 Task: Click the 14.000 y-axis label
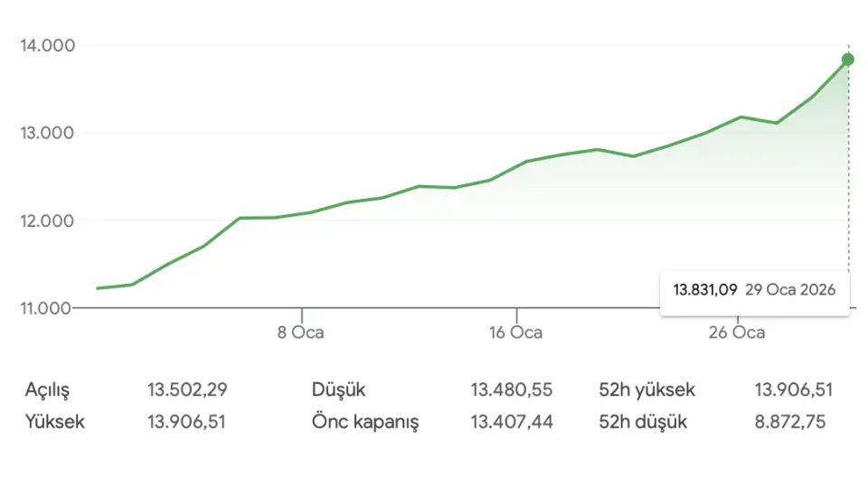click(x=48, y=45)
